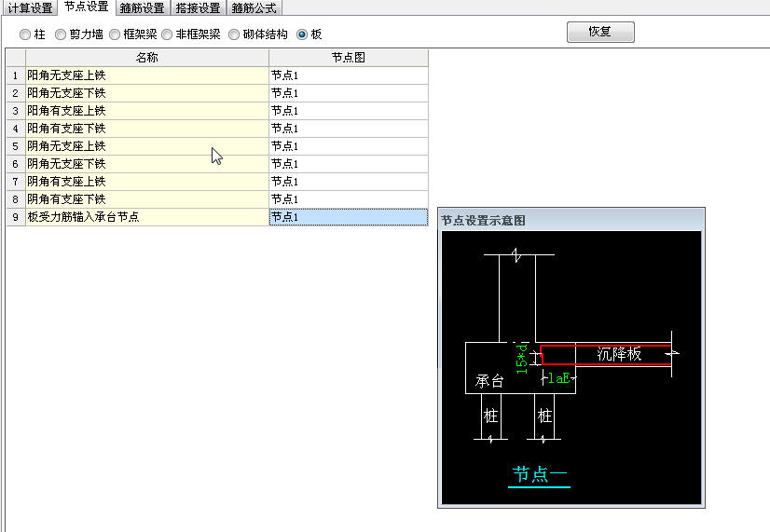Switch to the 箍筋设置 tab
Screen dimensions: 770x532
[x=143, y=7]
